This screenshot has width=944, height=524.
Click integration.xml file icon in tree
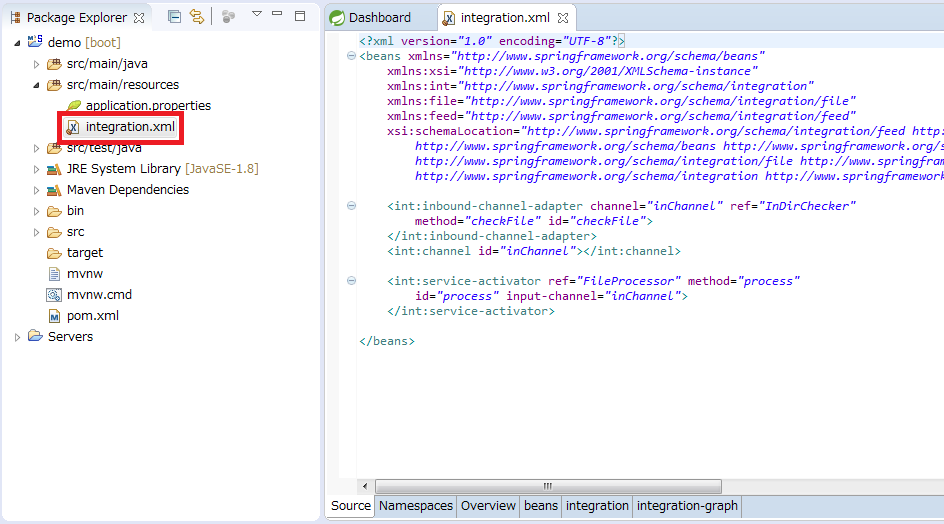[73, 127]
